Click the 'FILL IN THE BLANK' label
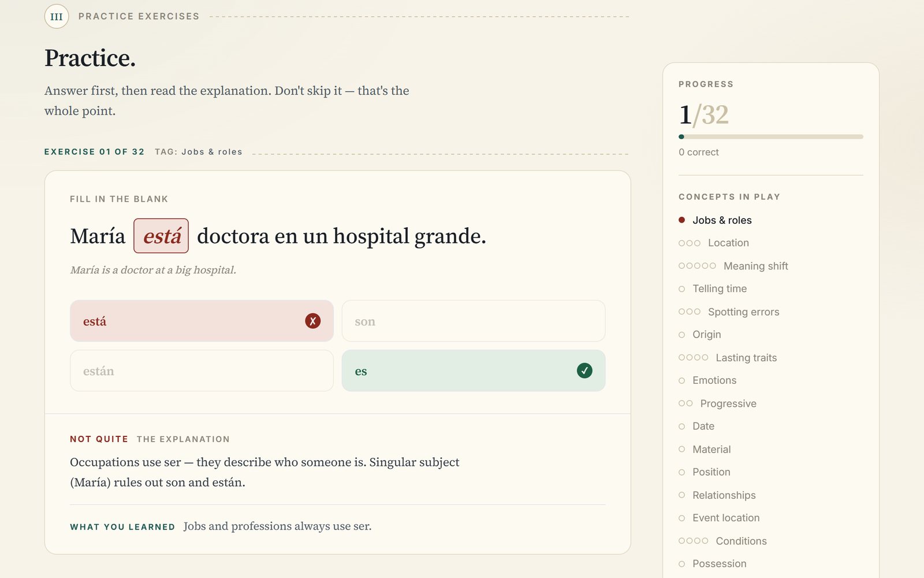Image resolution: width=924 pixels, height=578 pixels. (x=119, y=199)
